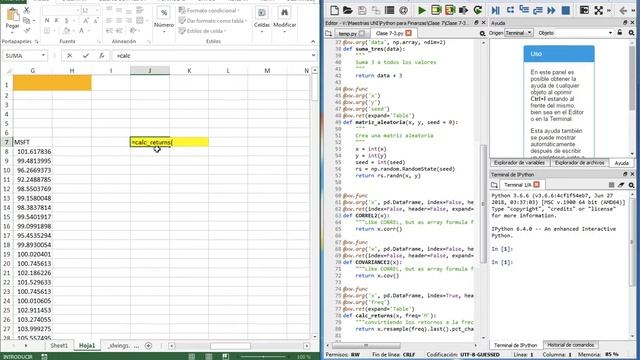
Task: Create new file in Spyder toolbar
Action: 334,10
